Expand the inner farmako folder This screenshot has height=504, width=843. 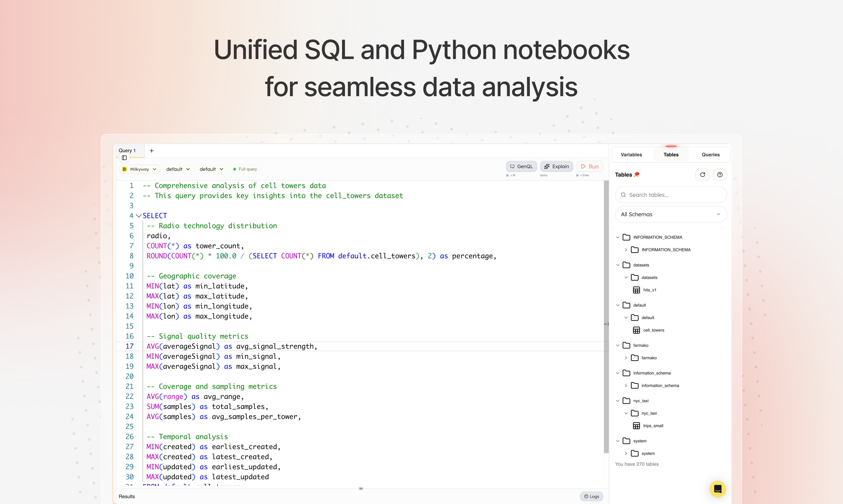(x=626, y=358)
